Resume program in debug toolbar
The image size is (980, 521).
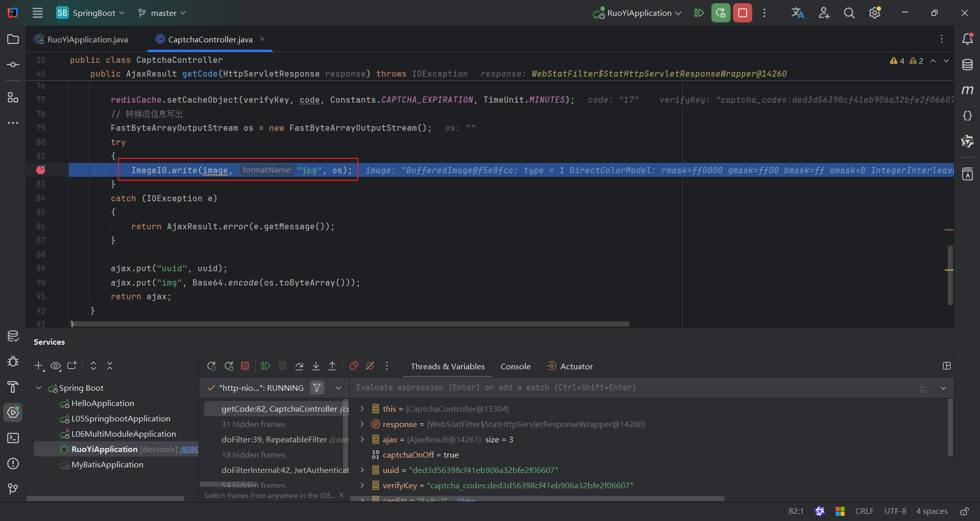(266, 366)
